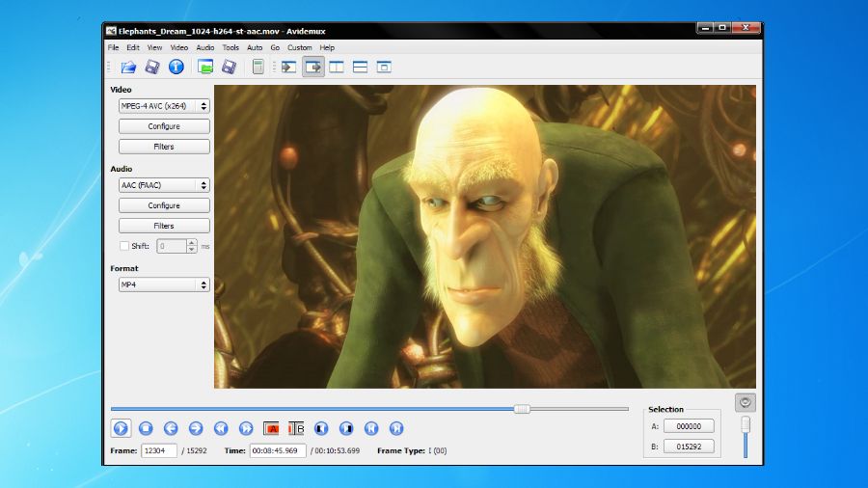
Task: Click Configure under Video section
Action: click(x=164, y=126)
